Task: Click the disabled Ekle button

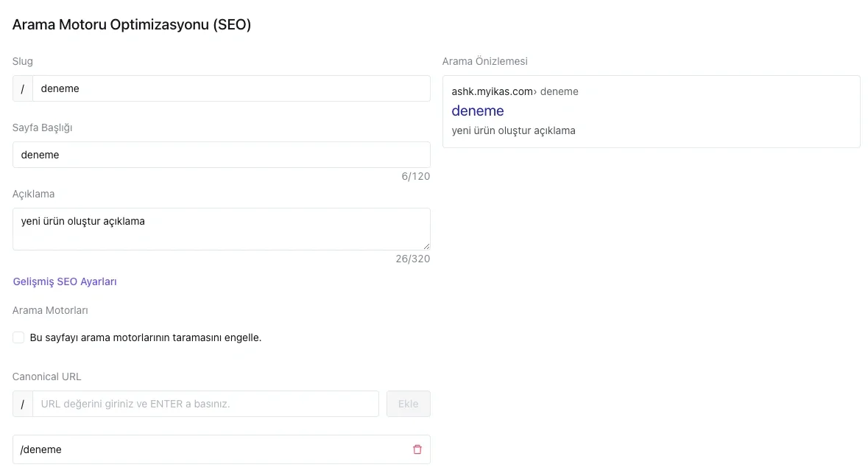Action: (408, 404)
